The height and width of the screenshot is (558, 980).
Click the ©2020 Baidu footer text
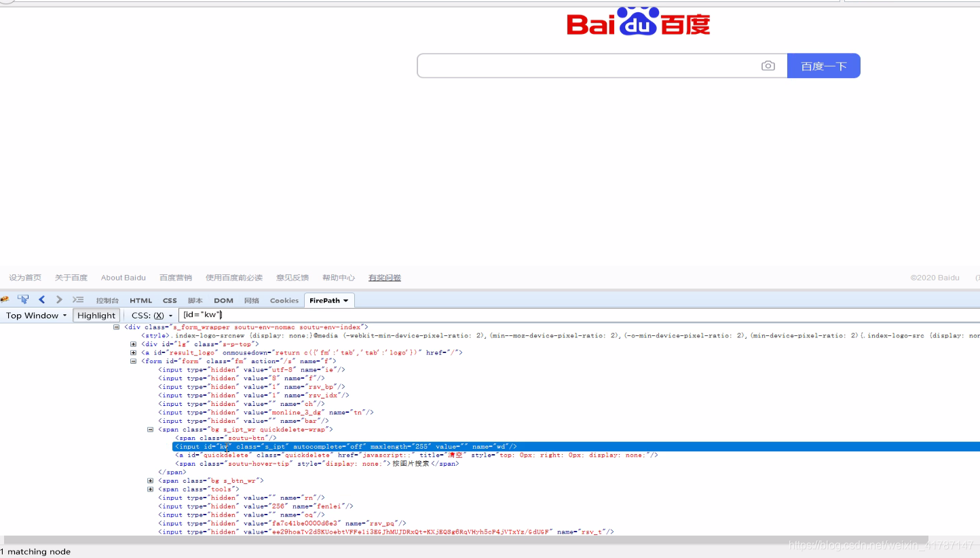coord(935,278)
